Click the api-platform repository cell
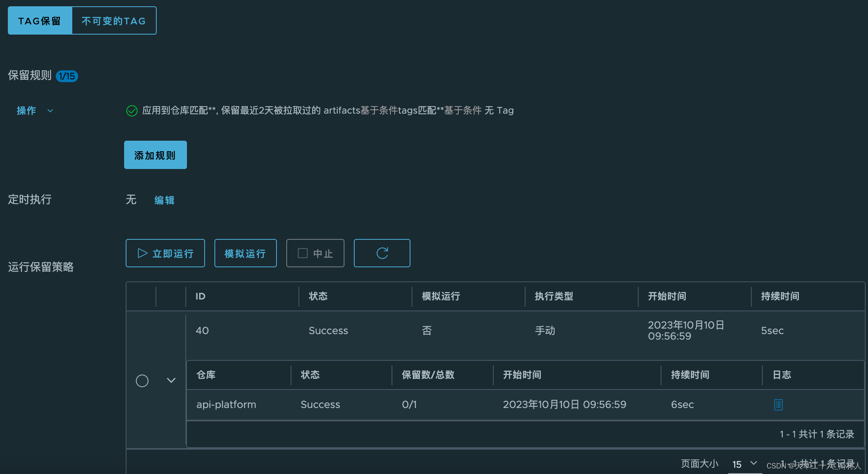The image size is (868, 474). (226, 404)
